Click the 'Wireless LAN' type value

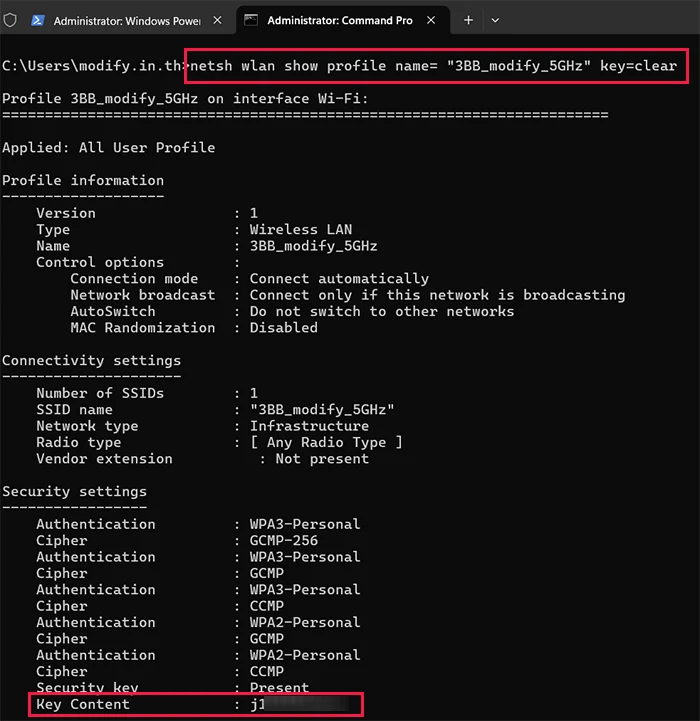pos(301,229)
